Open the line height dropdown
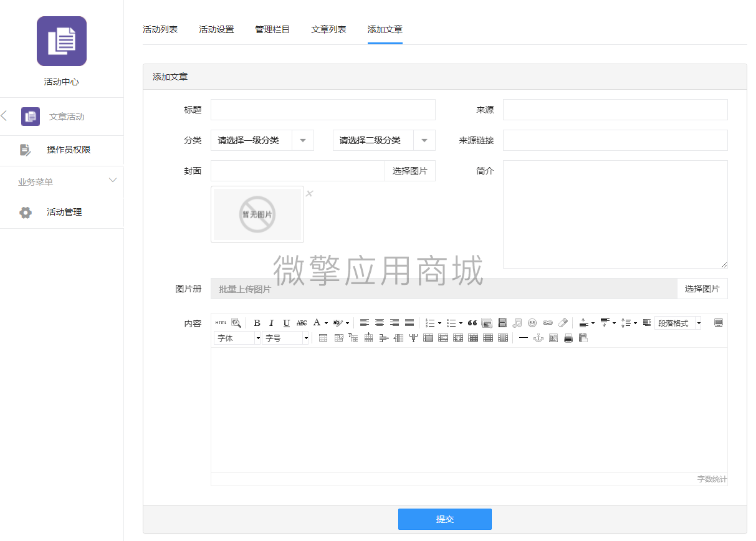756x541 pixels. point(634,323)
